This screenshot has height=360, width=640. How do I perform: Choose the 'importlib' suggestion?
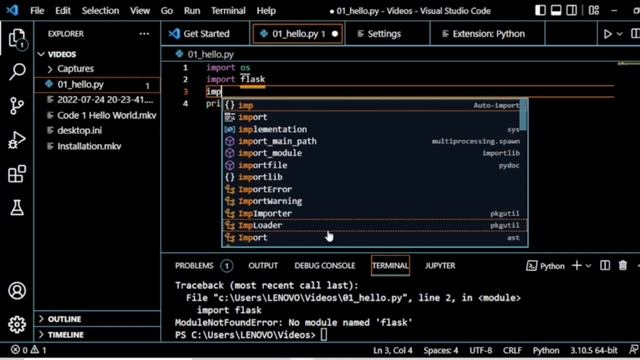click(x=372, y=177)
